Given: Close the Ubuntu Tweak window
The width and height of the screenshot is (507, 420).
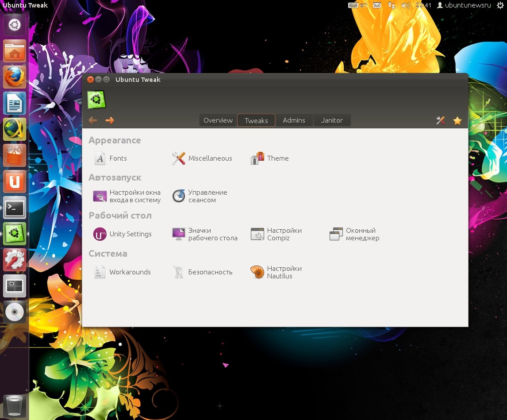Looking at the screenshot, I should click(91, 79).
